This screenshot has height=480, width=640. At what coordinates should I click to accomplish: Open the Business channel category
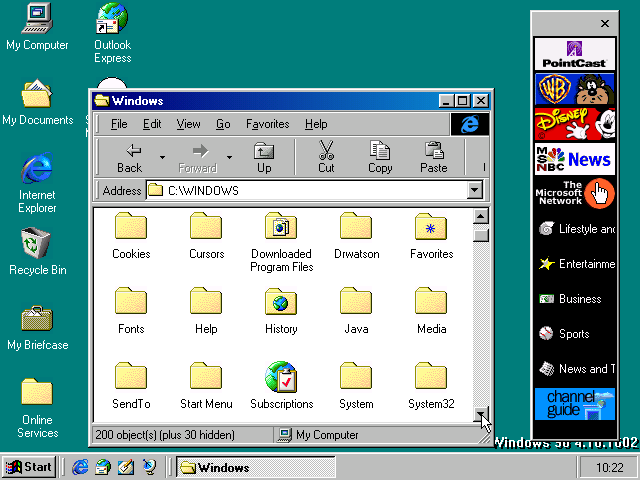tap(574, 299)
